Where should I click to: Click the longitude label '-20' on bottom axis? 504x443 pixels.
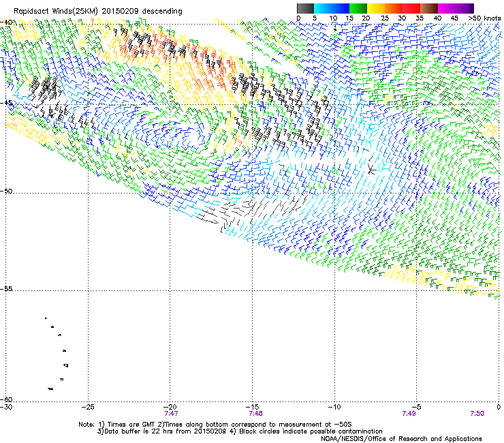click(170, 407)
